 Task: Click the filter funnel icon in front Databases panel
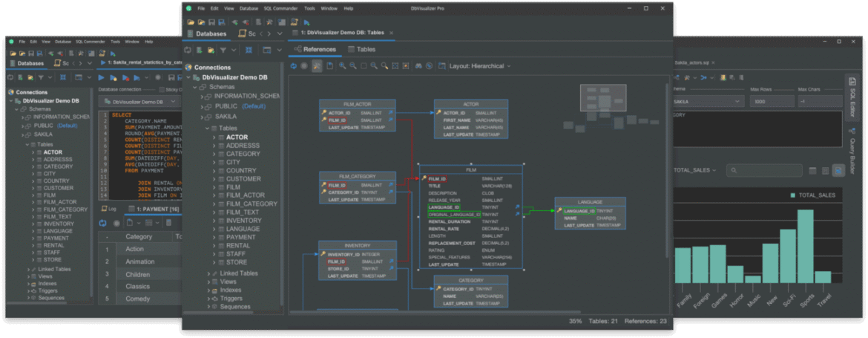coord(223,50)
